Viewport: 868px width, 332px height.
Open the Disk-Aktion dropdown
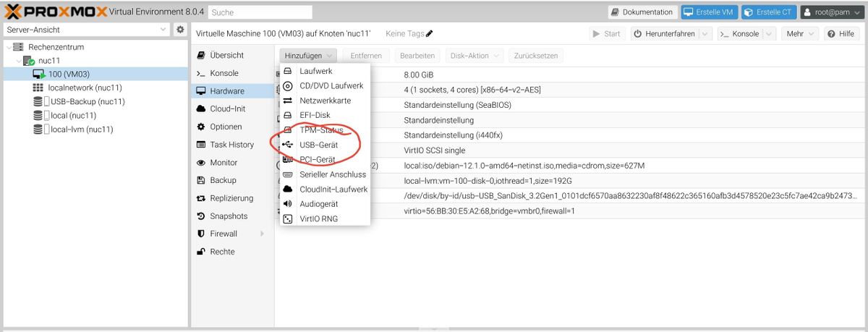pyautogui.click(x=474, y=55)
